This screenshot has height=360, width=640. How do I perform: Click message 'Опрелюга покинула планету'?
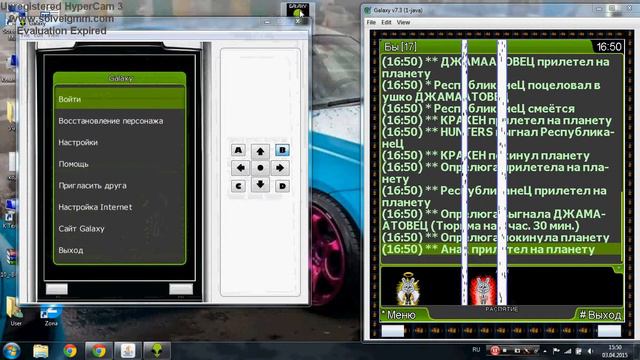point(496,238)
